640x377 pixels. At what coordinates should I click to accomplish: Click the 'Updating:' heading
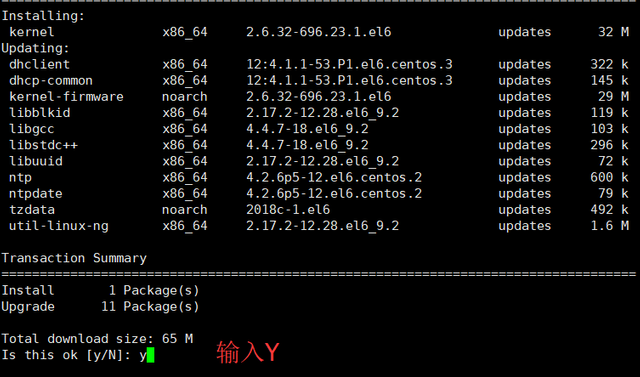pyautogui.click(x=36, y=49)
